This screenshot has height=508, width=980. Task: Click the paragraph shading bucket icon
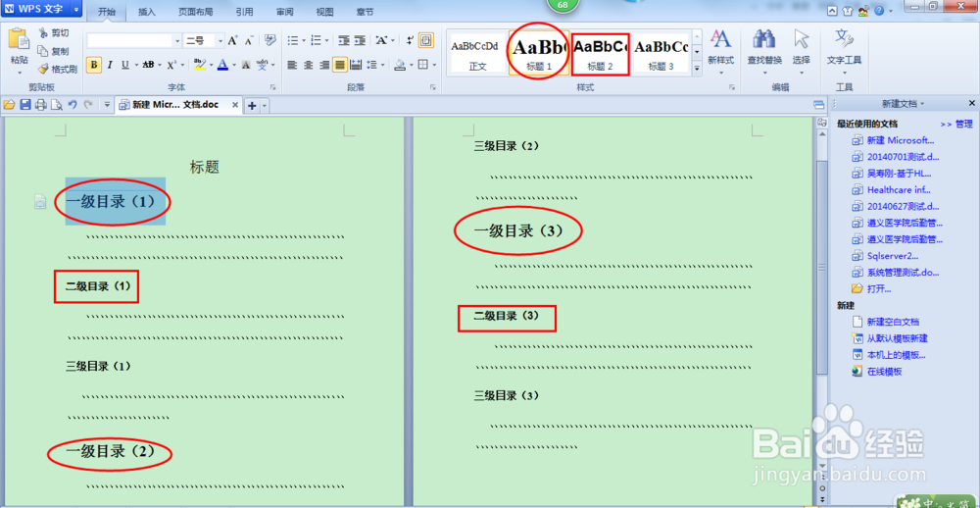click(x=399, y=65)
